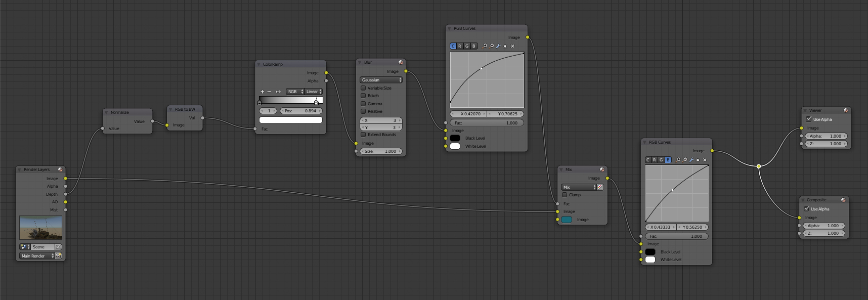
Task: Toggle clipping dot in first RGB Curves node
Action: [505, 46]
